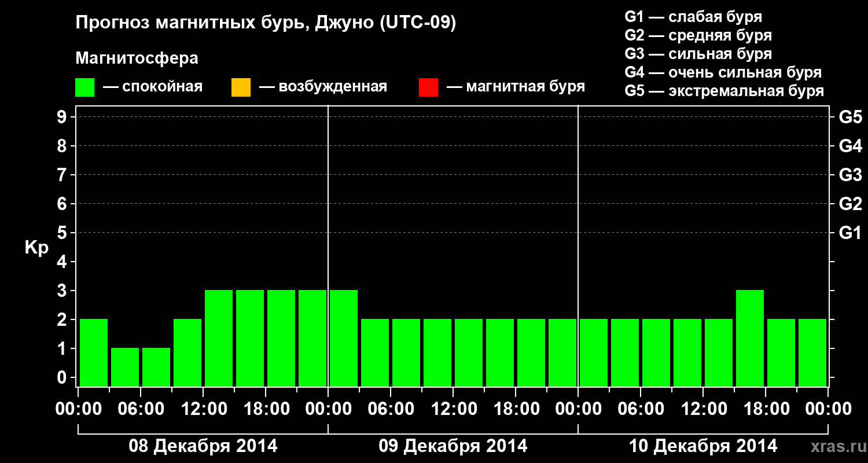Image resolution: width=868 pixels, height=463 pixels.
Task: Click the 'Магнитосфера' legend heading
Action: tap(137, 58)
